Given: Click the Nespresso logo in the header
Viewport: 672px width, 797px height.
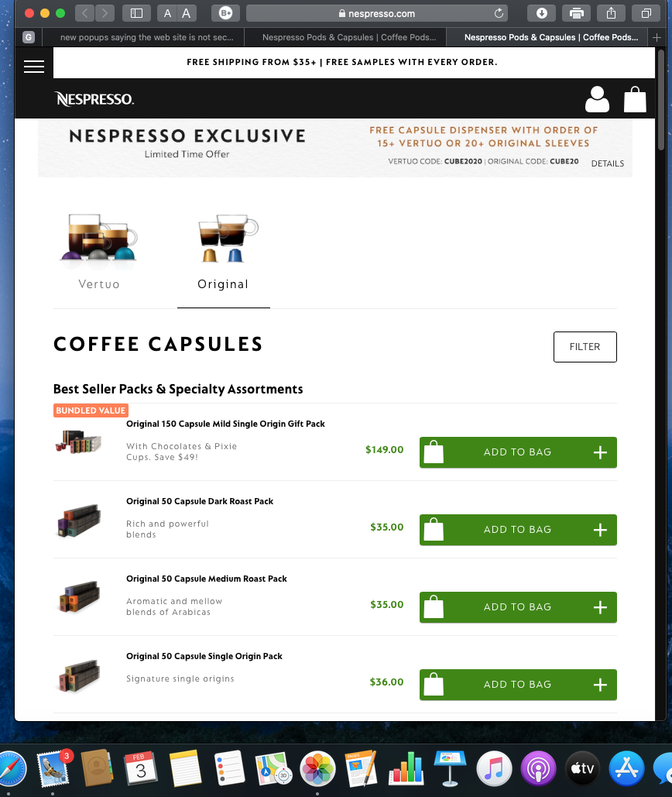Looking at the screenshot, I should pos(94,98).
